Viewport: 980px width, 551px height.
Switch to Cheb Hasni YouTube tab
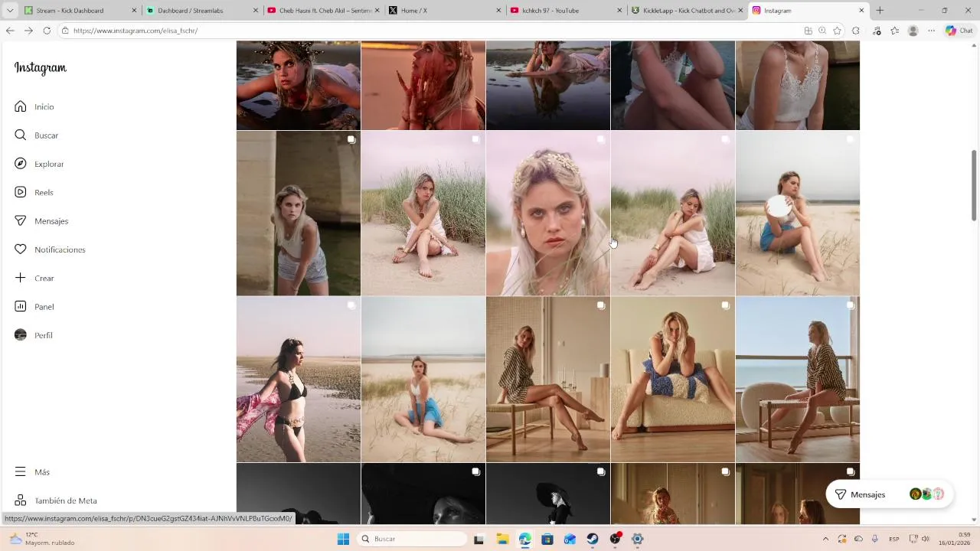tap(323, 11)
